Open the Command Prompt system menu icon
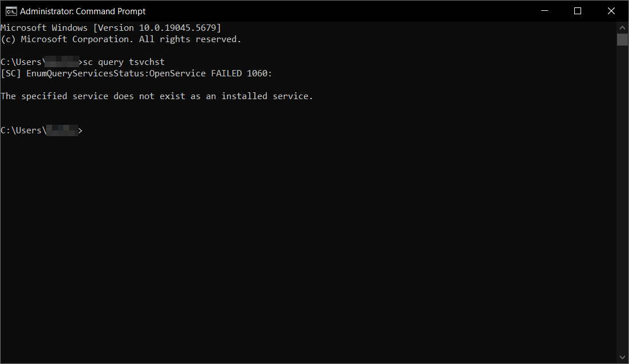This screenshot has height=364, width=629. point(10,11)
